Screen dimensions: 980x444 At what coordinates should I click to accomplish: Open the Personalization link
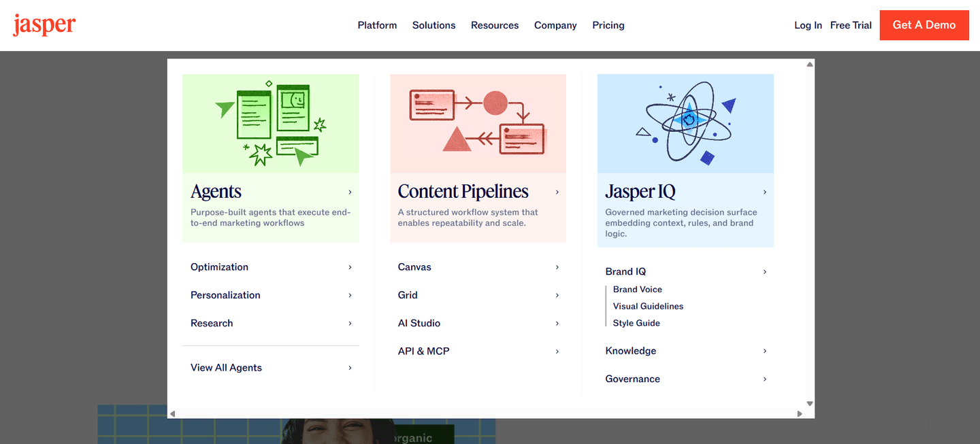coord(225,295)
